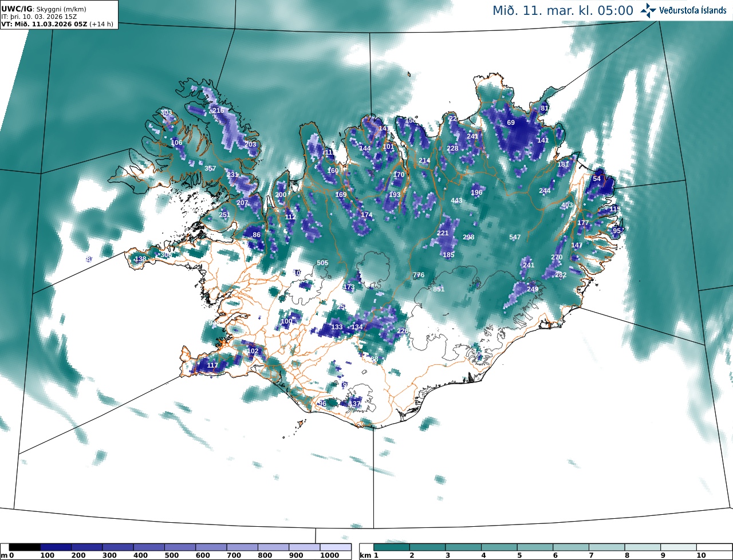733x560 pixels.
Task: Click the 776 visibility value
Action: [419, 275]
